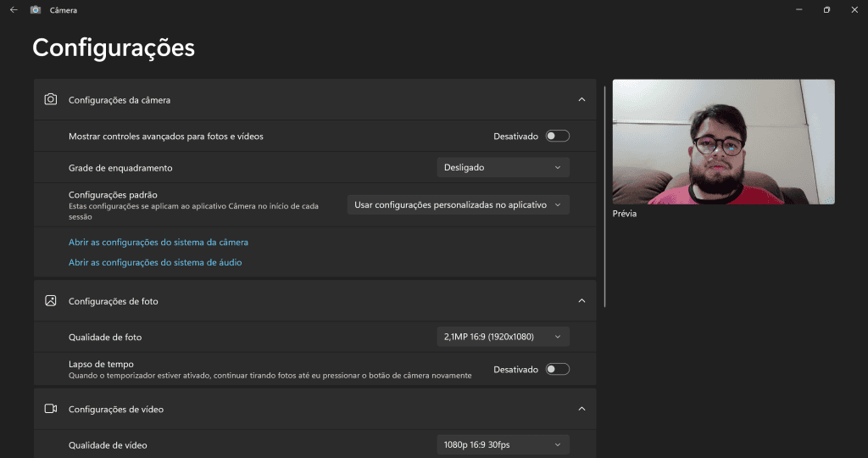Open the audio system settings link
The height and width of the screenshot is (458, 868).
point(155,263)
